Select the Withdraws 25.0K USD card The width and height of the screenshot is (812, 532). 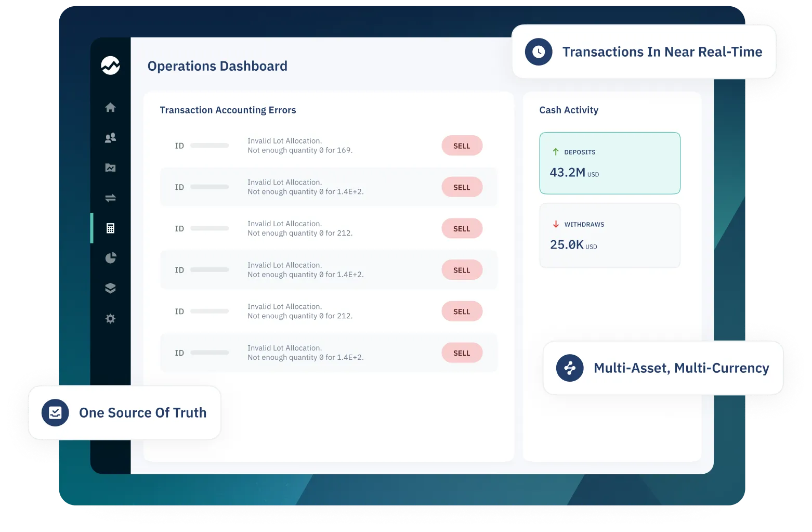[x=610, y=236]
